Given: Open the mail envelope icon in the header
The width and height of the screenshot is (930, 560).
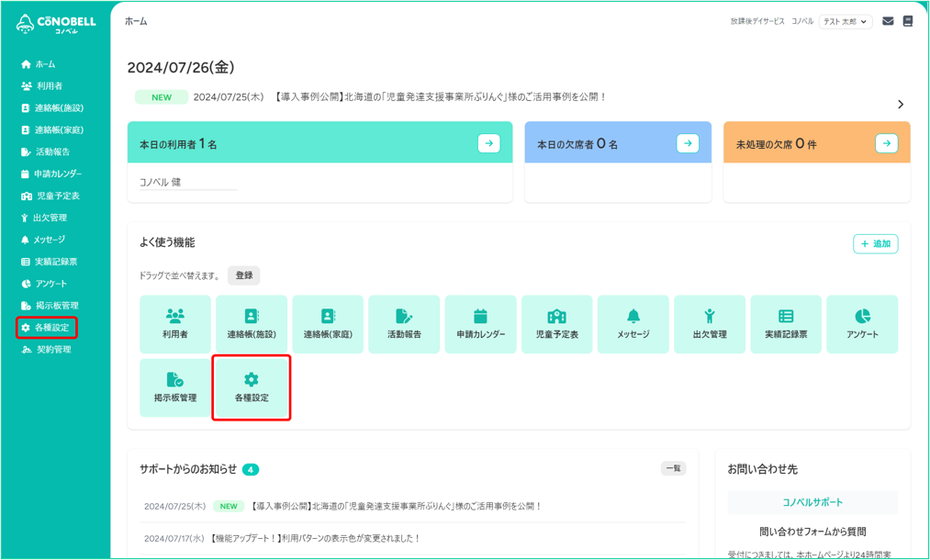Looking at the screenshot, I should coord(888,21).
